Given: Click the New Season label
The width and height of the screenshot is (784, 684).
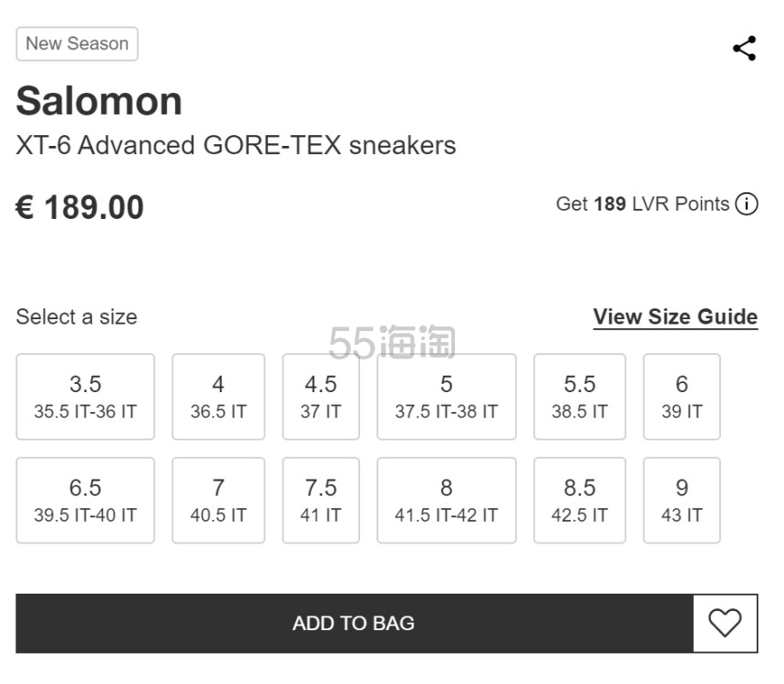Looking at the screenshot, I should (77, 44).
